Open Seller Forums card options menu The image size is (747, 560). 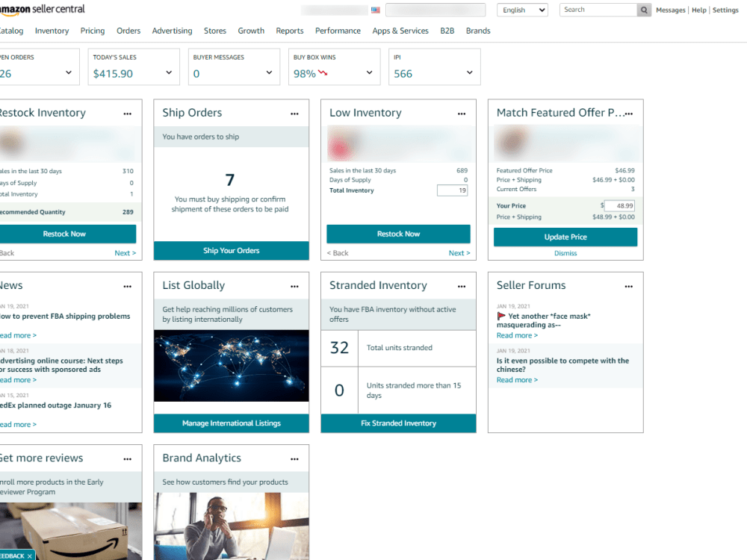point(629,287)
